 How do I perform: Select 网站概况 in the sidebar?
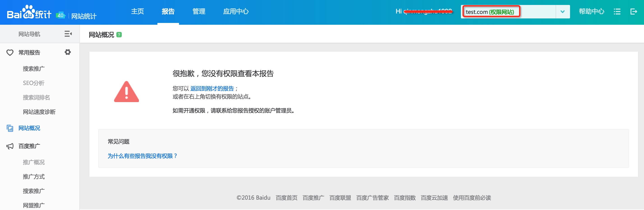(29, 128)
